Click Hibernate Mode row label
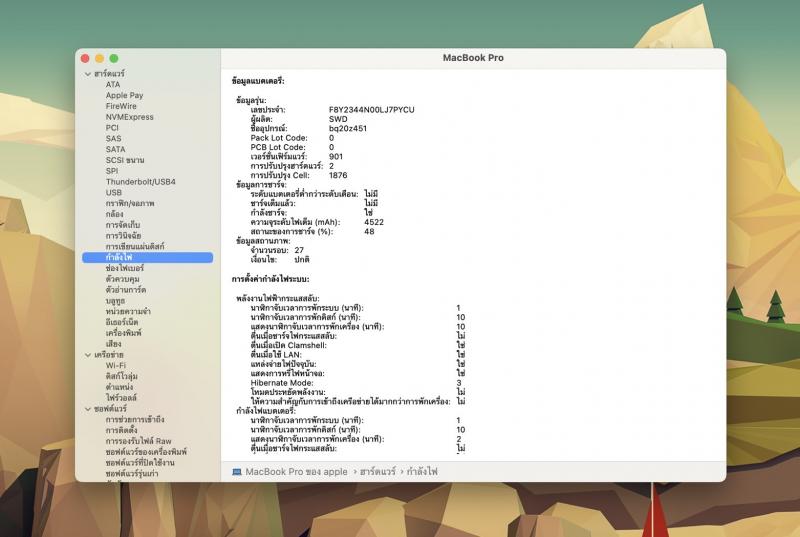This screenshot has height=537, width=800. tap(282, 383)
